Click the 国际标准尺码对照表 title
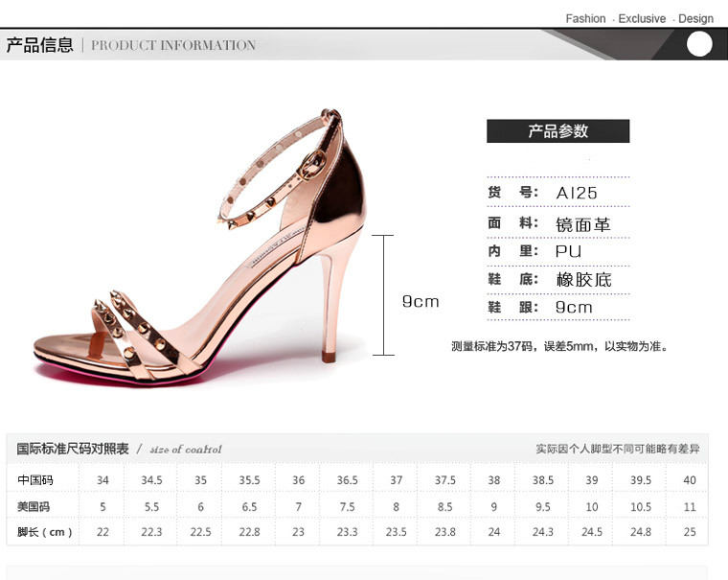The image size is (728, 580). pos(73,449)
